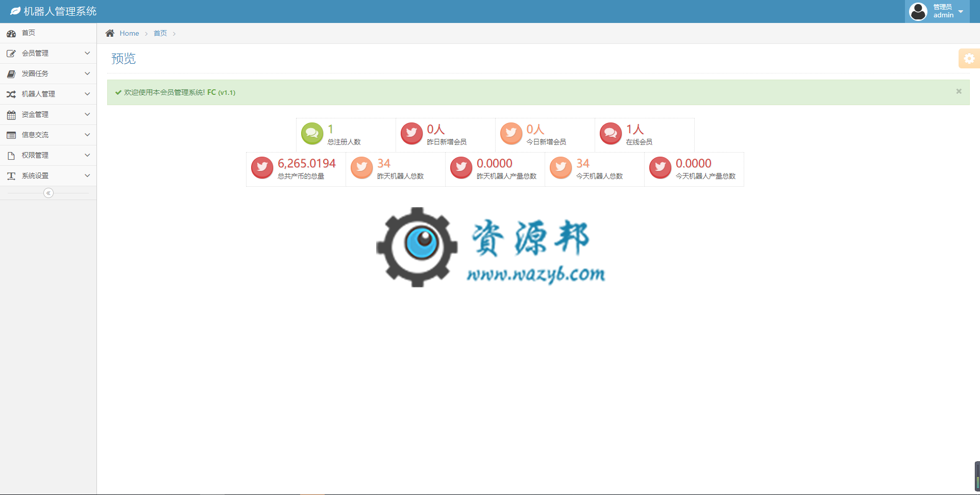Screen dimensions: 980x495
Task: Click the 6,265.0194 total value
Action: pyautogui.click(x=307, y=163)
